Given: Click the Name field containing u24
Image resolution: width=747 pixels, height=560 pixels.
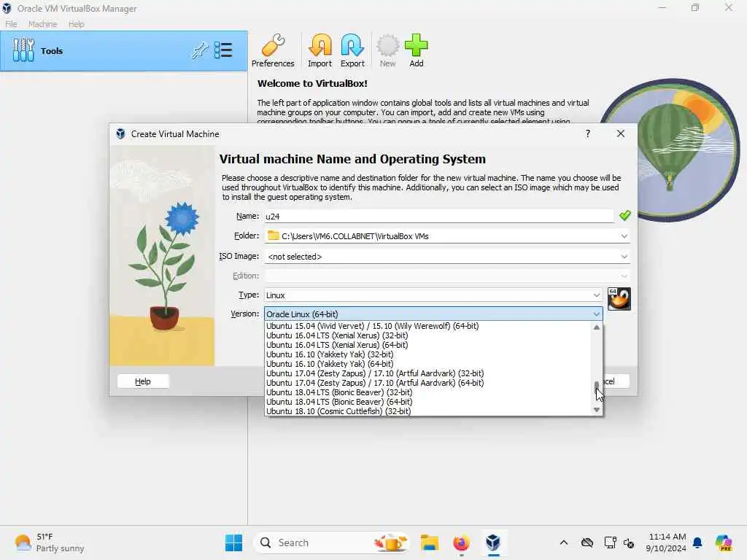Looking at the screenshot, I should click(x=438, y=216).
